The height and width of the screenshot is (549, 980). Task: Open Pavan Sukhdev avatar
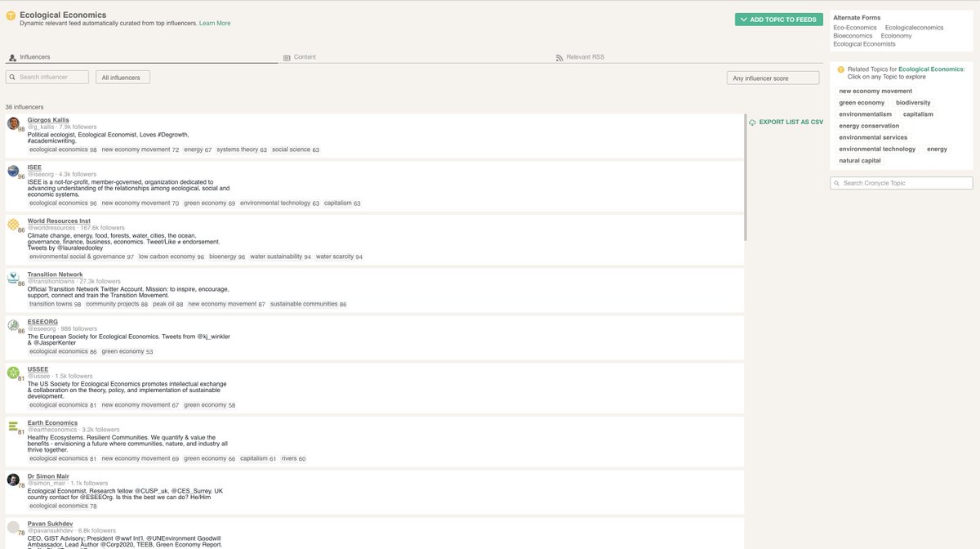point(13,527)
